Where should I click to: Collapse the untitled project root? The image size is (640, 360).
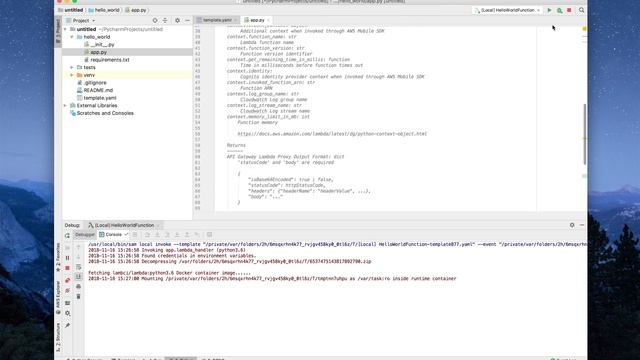65,29
